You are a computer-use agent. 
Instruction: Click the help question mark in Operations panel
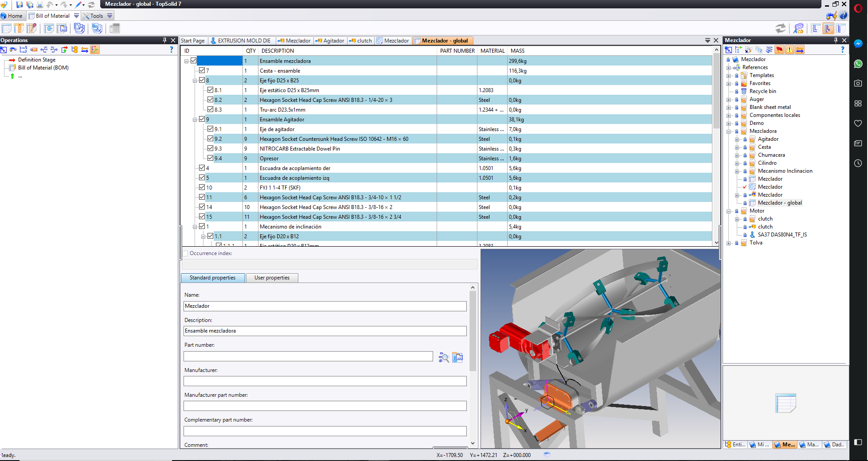click(172, 50)
